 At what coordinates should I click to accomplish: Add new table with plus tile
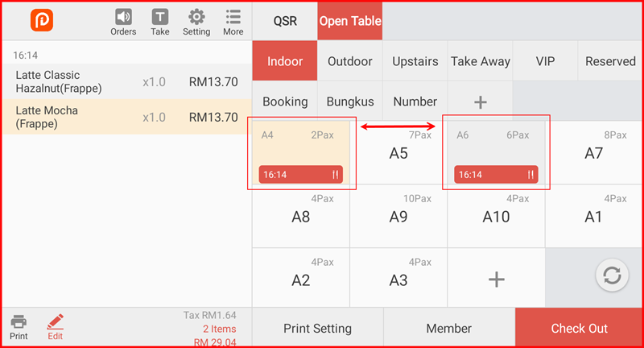tap(496, 280)
